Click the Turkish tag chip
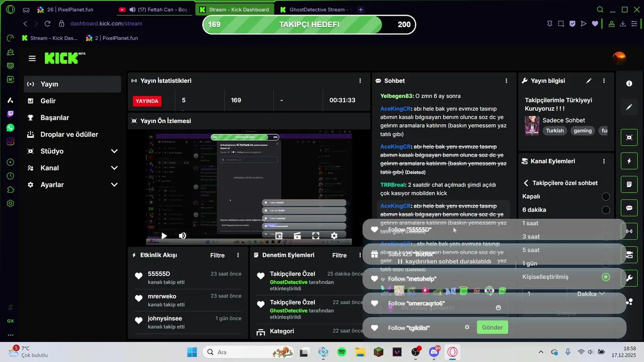The image size is (644, 362). [x=555, y=131]
